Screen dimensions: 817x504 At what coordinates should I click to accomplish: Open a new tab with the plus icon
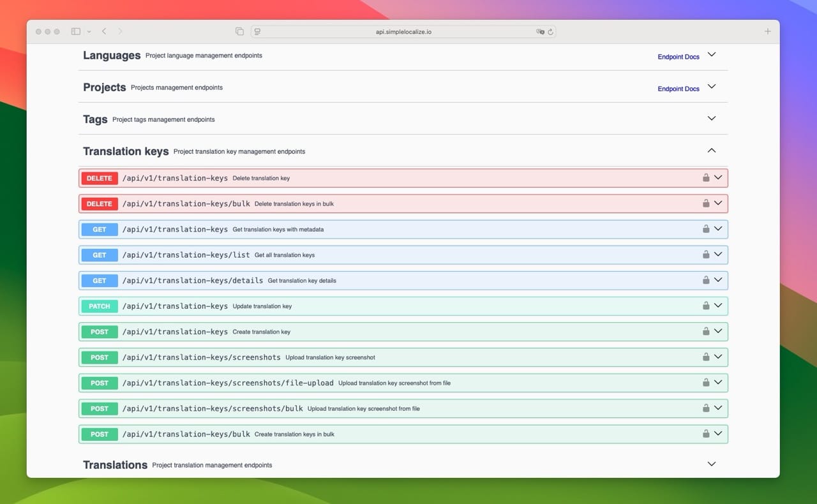[x=768, y=31]
